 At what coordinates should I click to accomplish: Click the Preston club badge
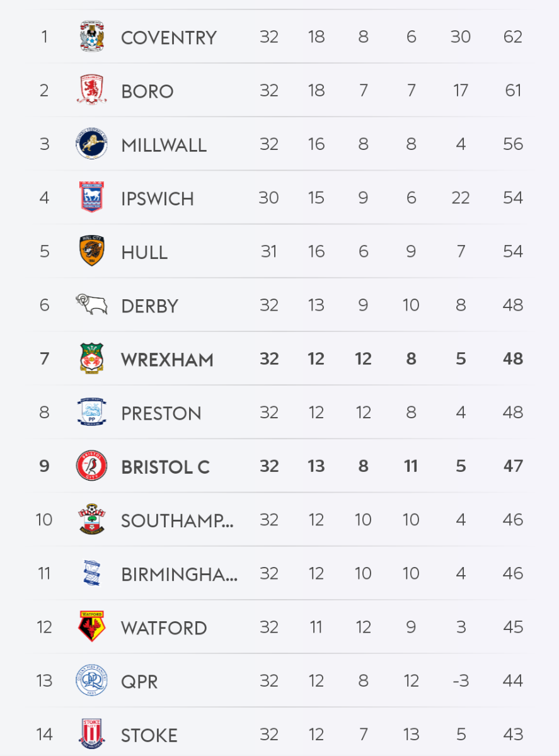pyautogui.click(x=92, y=413)
